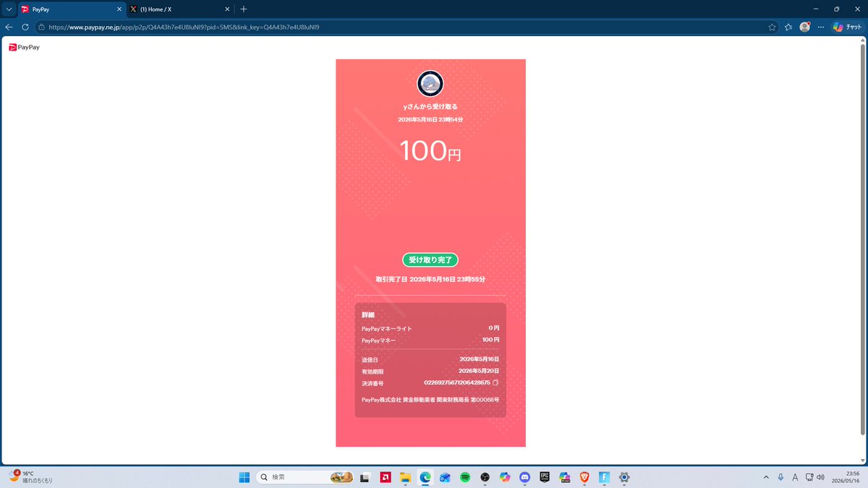Open a new browser tab
The image size is (868, 488).
pyautogui.click(x=244, y=9)
